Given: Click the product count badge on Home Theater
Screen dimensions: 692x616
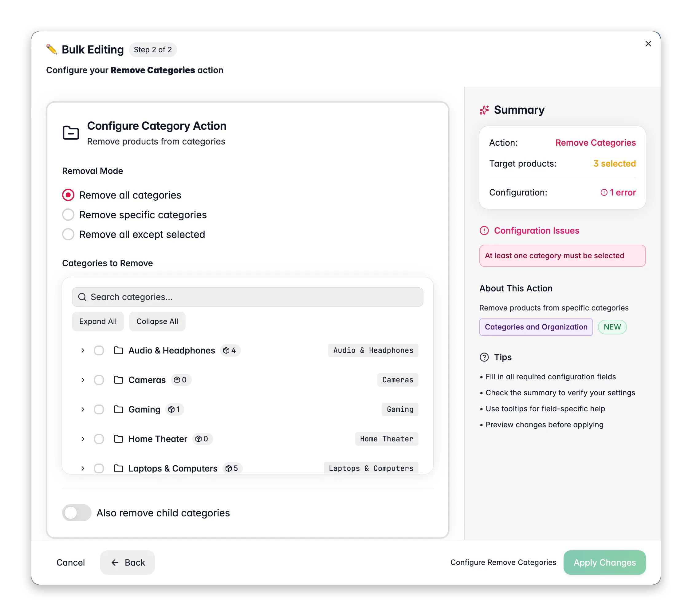Looking at the screenshot, I should tap(202, 439).
